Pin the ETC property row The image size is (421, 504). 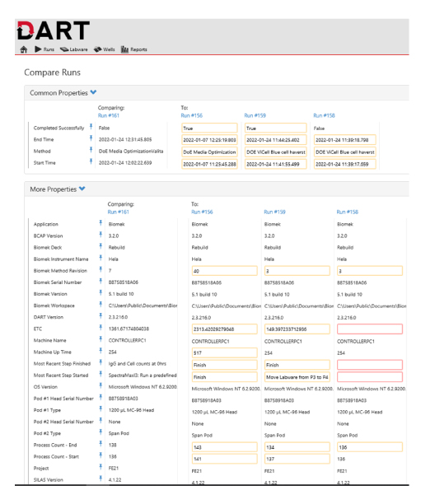tap(101, 327)
